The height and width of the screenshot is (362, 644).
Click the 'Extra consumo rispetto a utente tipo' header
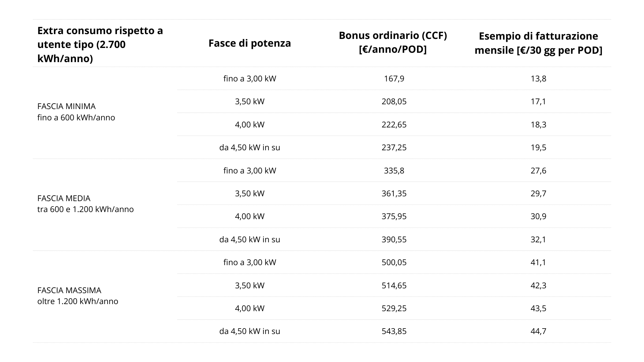coord(100,44)
